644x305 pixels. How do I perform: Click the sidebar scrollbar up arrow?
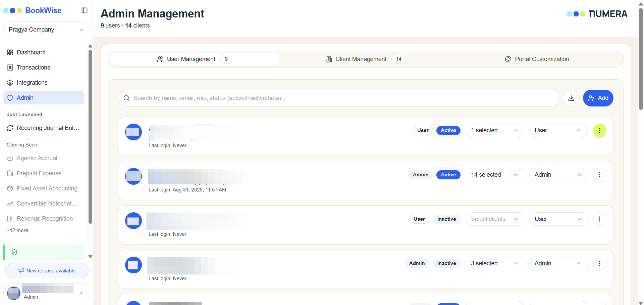coord(90,46)
